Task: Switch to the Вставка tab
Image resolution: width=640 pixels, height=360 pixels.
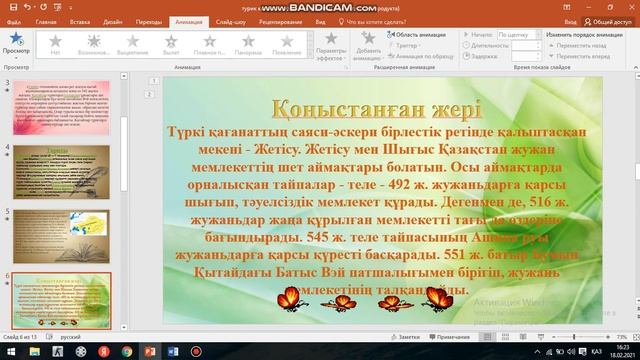Action: pos(80,22)
